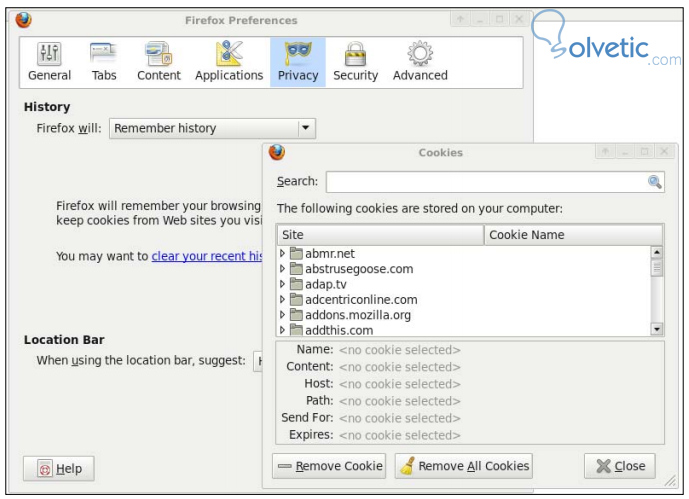Click the adap.tv folder icon

coord(297,284)
